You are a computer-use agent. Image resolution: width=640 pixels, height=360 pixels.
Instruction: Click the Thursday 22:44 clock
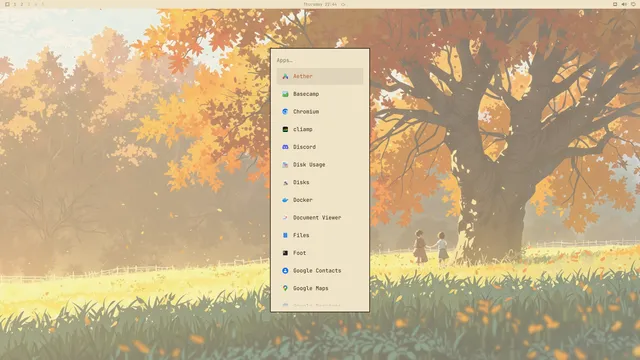click(320, 4)
